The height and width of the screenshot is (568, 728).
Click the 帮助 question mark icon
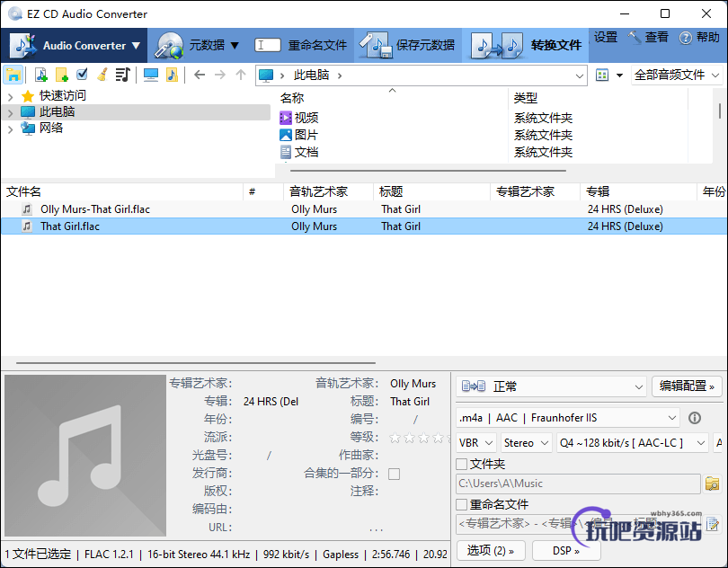coord(685,38)
